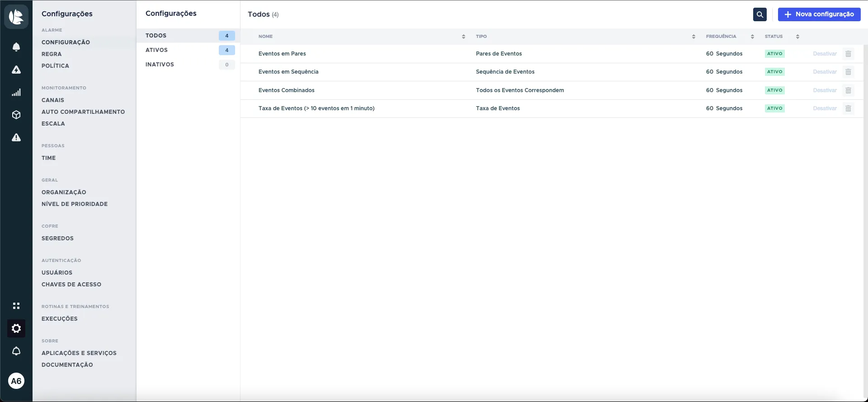
Task: Open Execuções menu item
Action: click(x=60, y=319)
